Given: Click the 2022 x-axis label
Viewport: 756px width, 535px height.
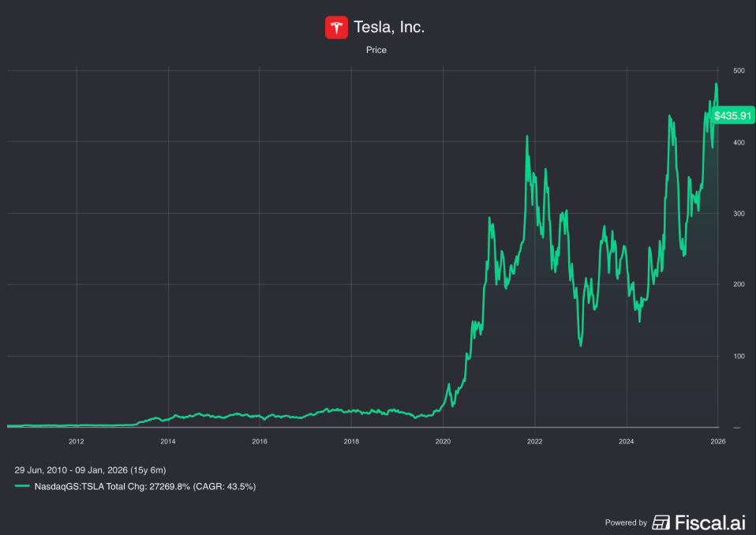Looking at the screenshot, I should pyautogui.click(x=534, y=442).
